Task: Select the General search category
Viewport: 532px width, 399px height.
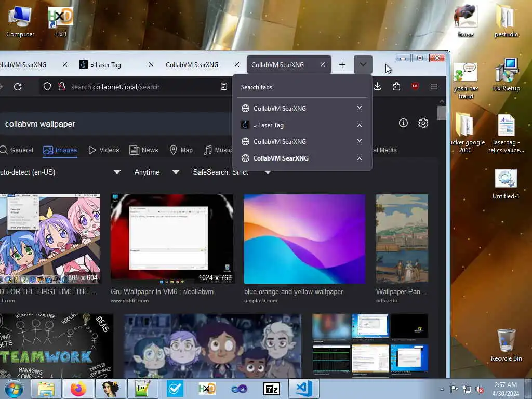Action: click(17, 150)
